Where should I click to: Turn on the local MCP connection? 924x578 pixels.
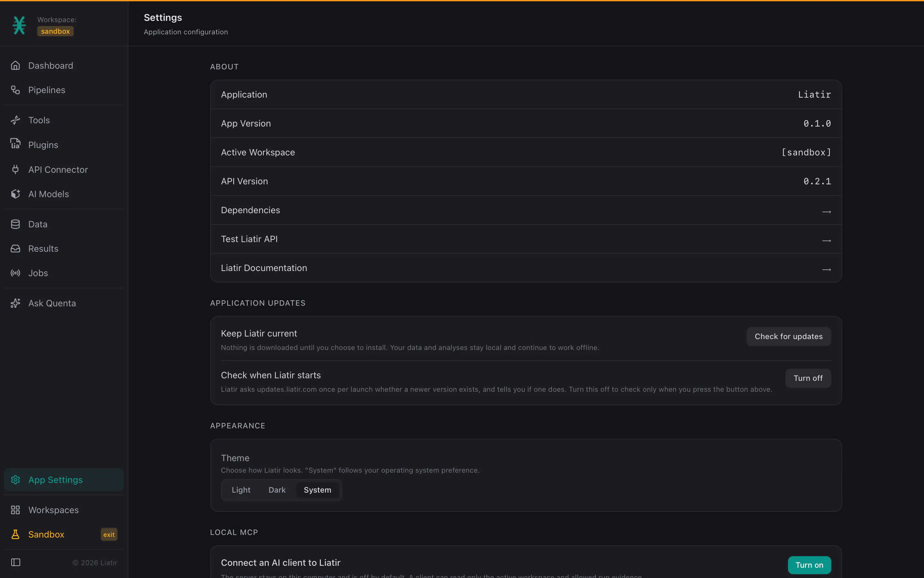tap(809, 565)
